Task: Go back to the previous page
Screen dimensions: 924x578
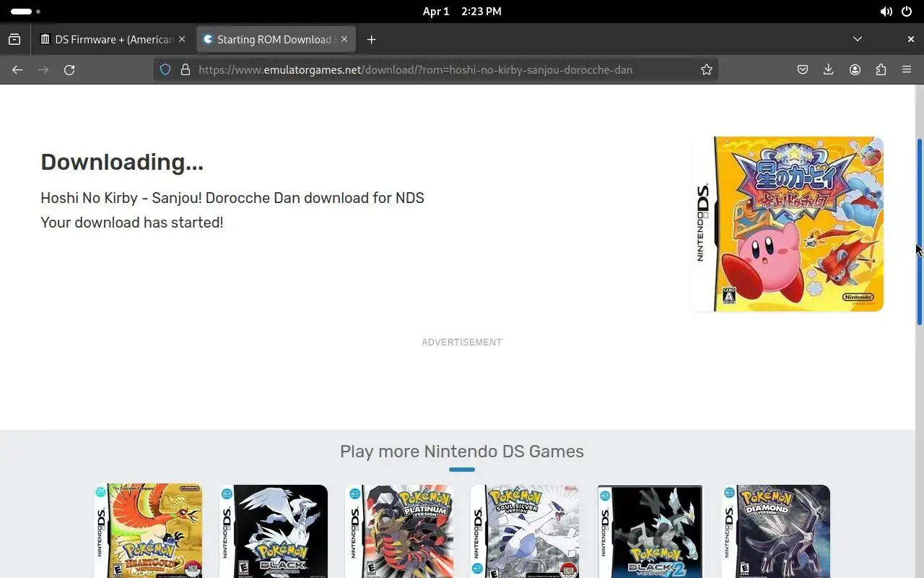Action: [x=17, y=70]
